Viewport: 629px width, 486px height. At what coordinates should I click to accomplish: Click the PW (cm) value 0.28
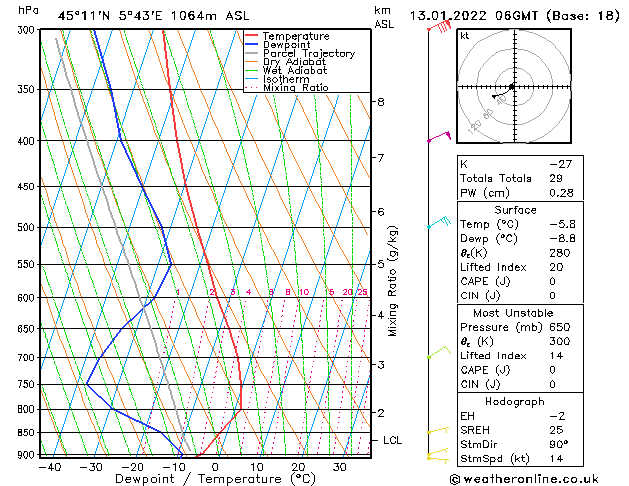(561, 193)
